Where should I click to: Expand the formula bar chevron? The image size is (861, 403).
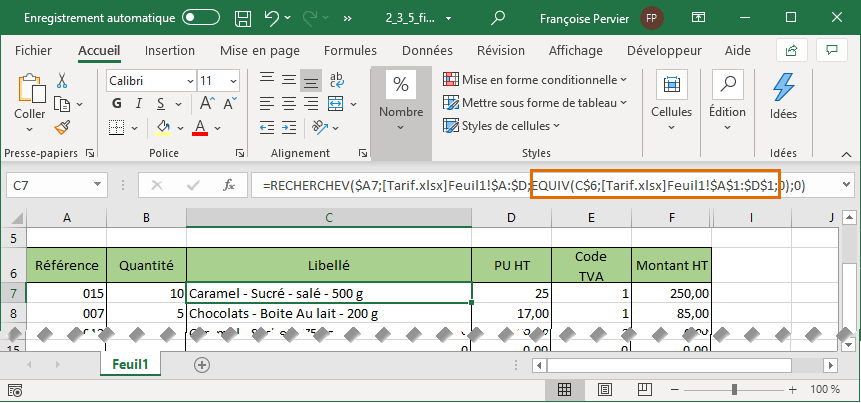[847, 185]
